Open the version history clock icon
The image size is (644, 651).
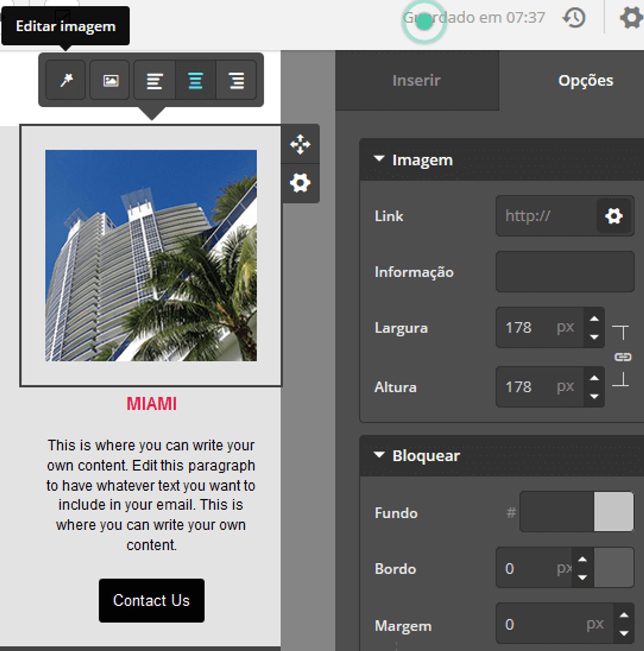[574, 18]
